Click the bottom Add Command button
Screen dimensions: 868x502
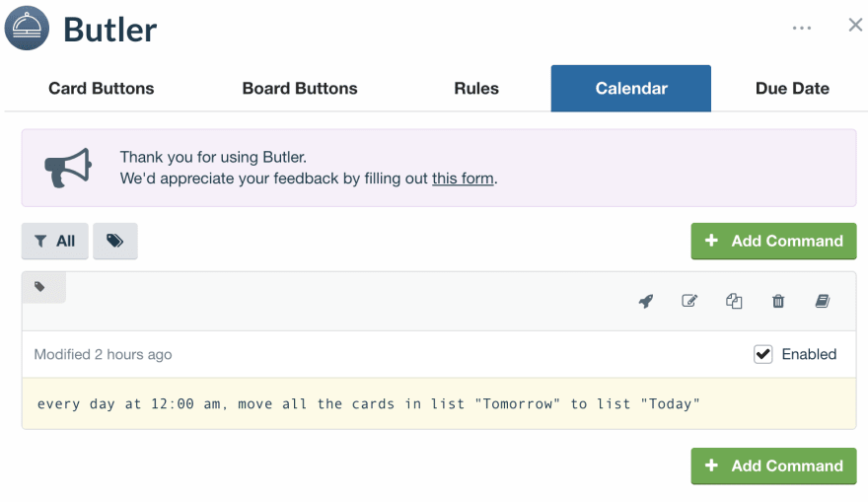coord(773,466)
